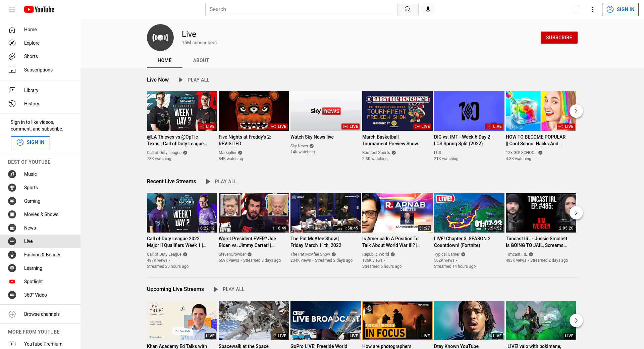
Task: Open the Typical Gamer channel link
Action: (447, 254)
